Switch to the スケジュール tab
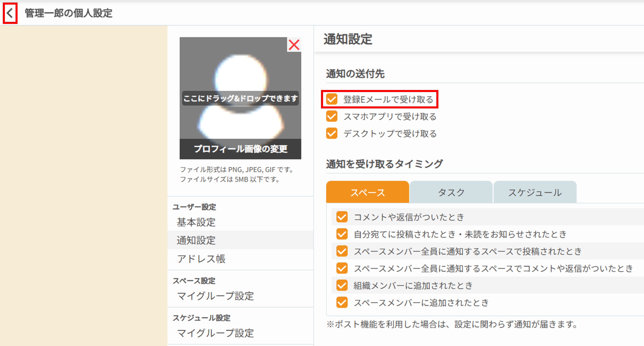This screenshot has width=644, height=346. click(x=535, y=192)
